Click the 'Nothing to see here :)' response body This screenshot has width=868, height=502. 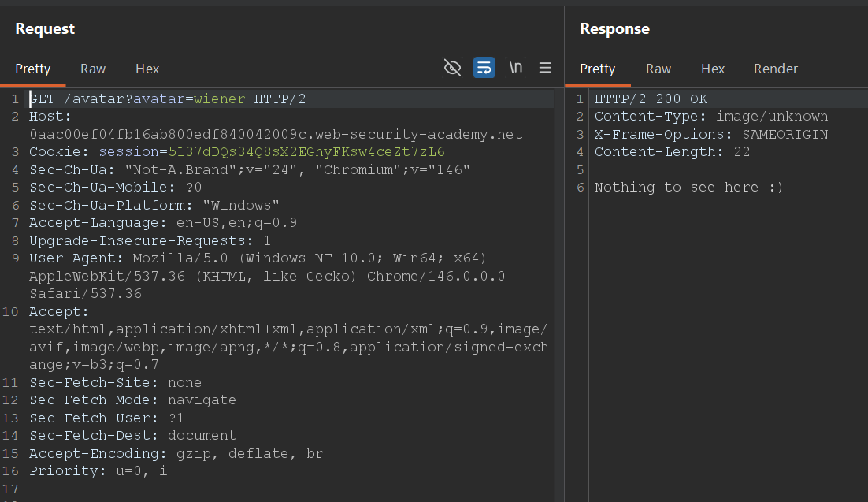(x=689, y=188)
